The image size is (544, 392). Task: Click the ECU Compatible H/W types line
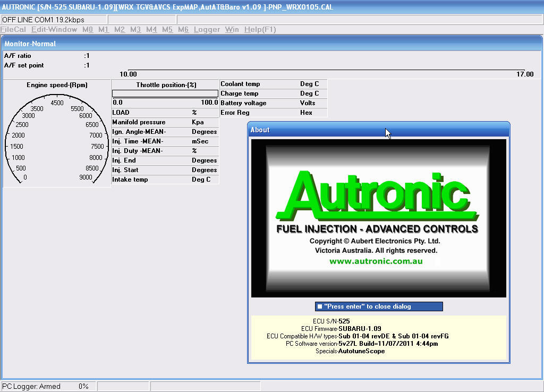click(x=358, y=336)
